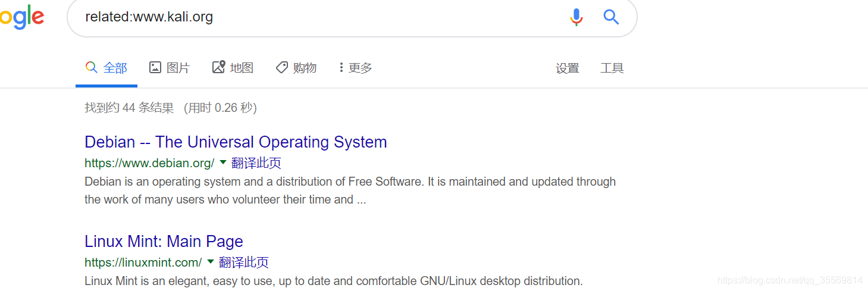Click the https://linuxmint.com/ URL
Image resolution: width=868 pixels, height=291 pixels.
143,262
